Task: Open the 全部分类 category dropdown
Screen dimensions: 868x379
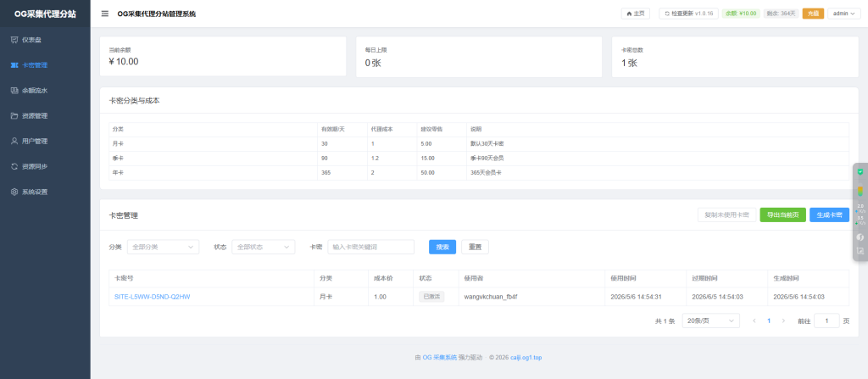Action: (x=163, y=247)
